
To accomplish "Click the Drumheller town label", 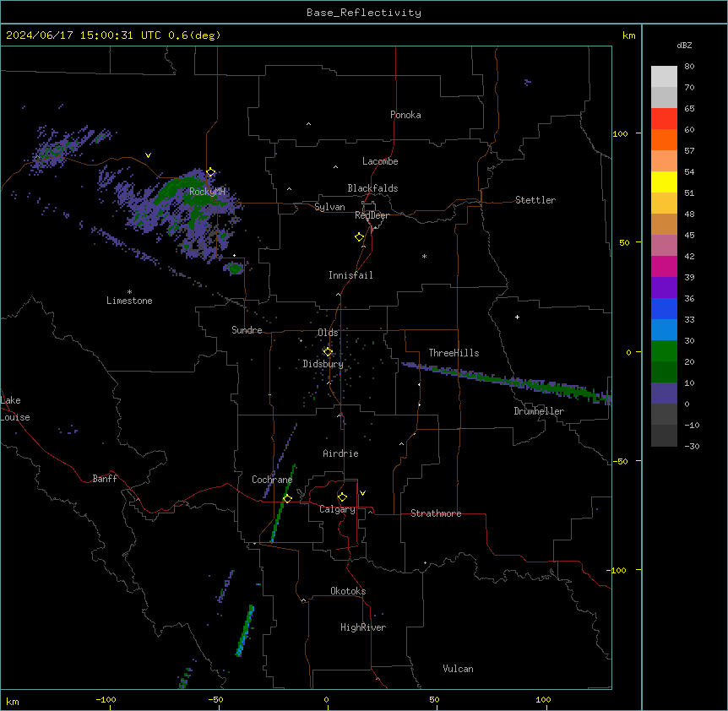I will click(x=539, y=411).
